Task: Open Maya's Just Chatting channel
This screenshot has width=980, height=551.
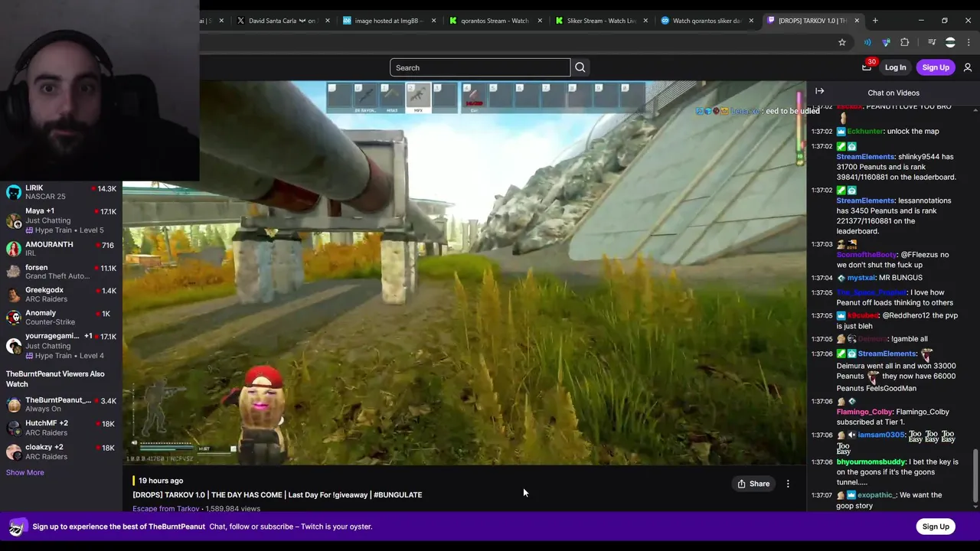Action: pos(61,220)
